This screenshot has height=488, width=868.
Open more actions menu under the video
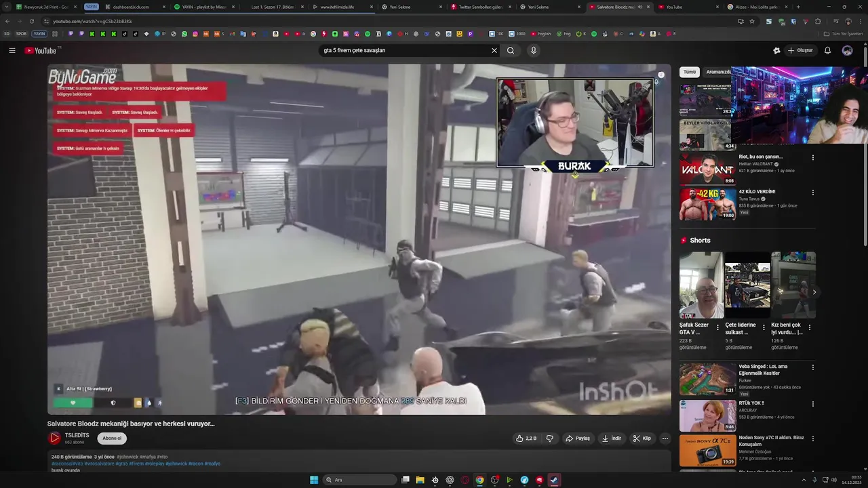click(665, 439)
